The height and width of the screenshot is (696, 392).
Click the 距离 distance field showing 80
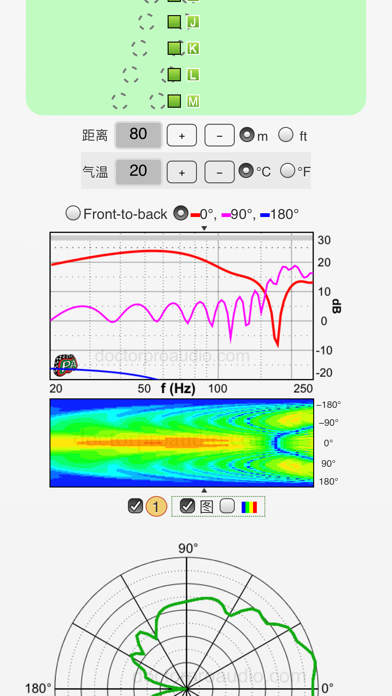click(138, 135)
